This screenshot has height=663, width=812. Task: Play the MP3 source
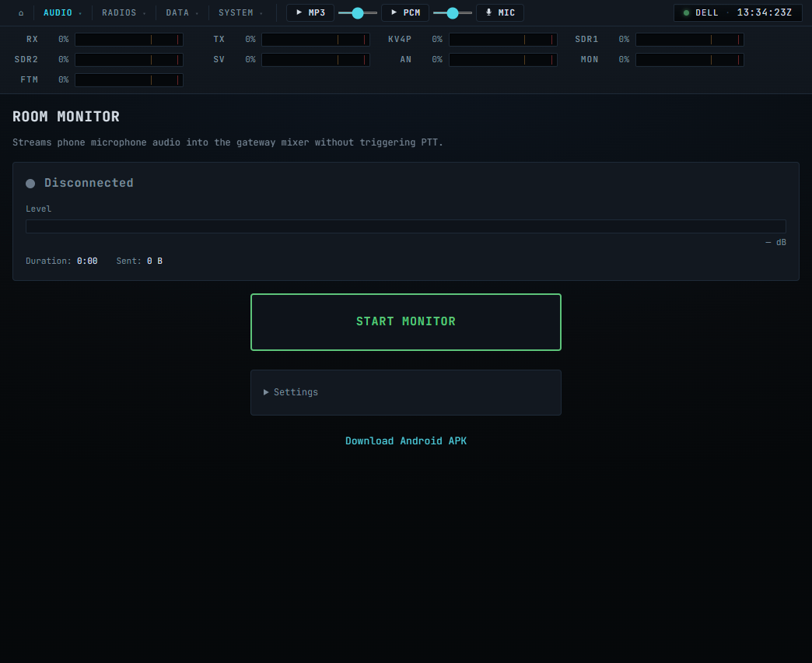tap(310, 13)
